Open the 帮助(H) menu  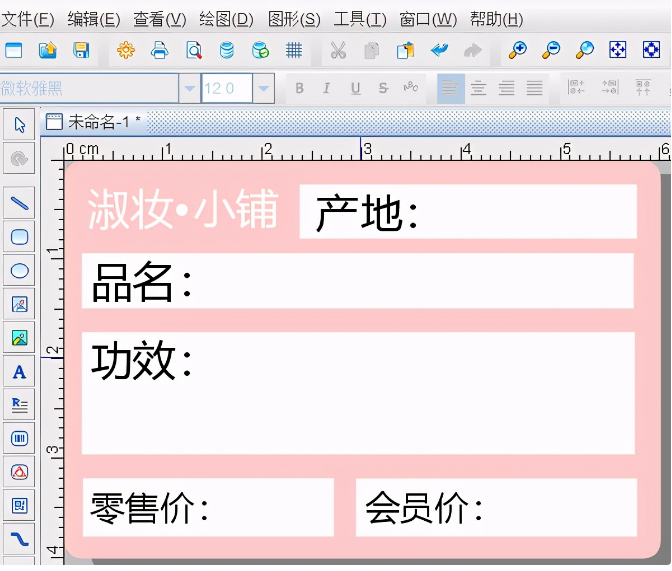point(496,19)
